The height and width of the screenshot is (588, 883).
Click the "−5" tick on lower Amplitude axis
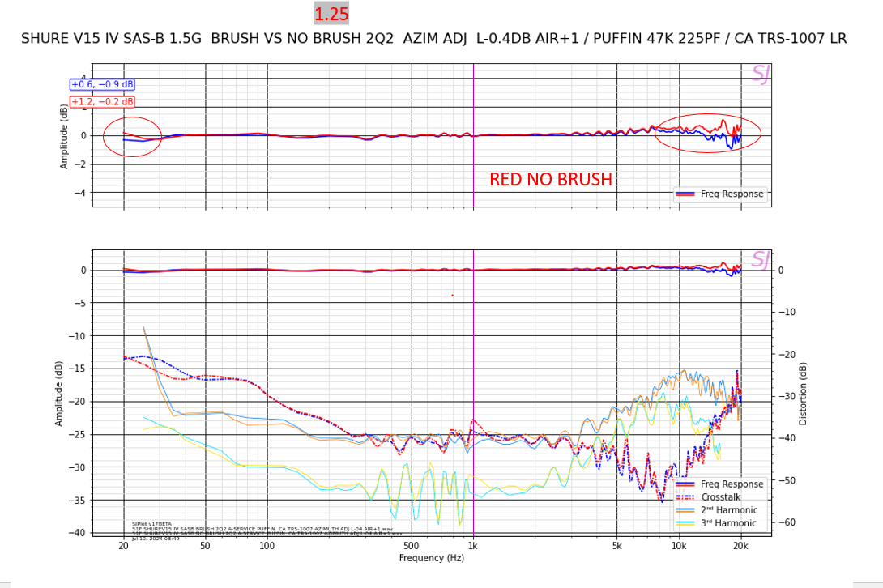[80, 303]
